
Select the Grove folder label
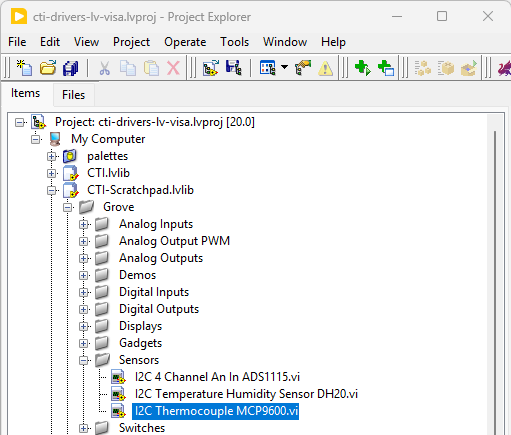click(x=119, y=207)
